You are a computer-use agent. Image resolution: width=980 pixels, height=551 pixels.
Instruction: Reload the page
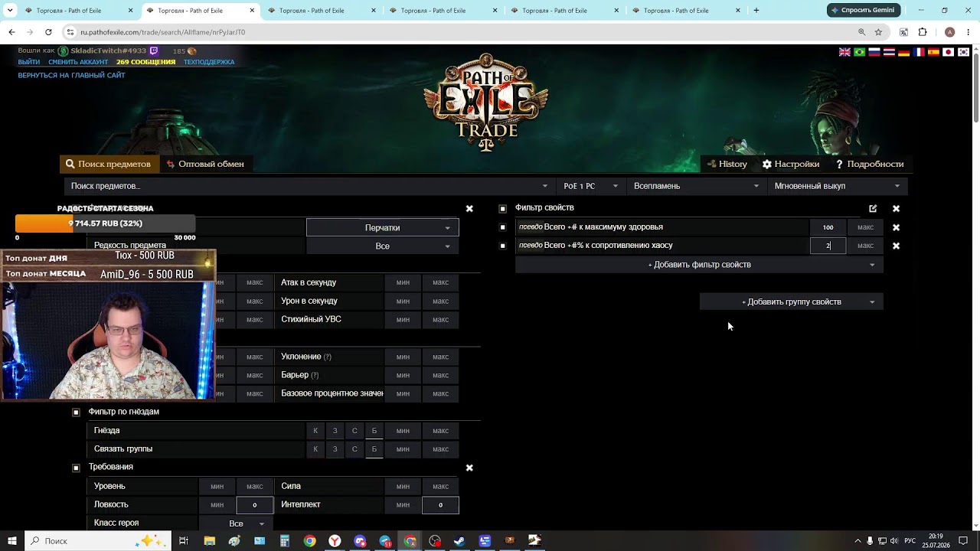(48, 32)
